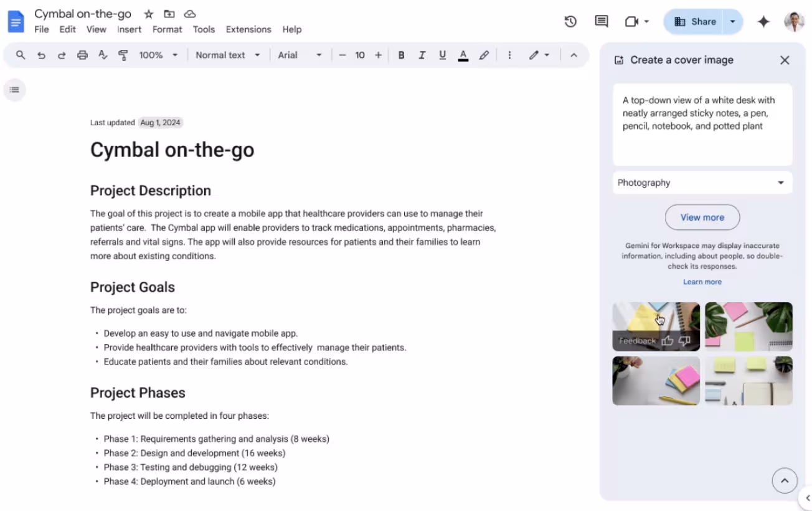Click the View more button
The image size is (812, 511).
pyautogui.click(x=702, y=217)
